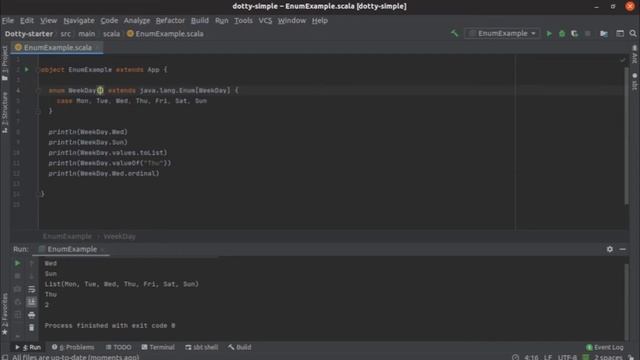Toggle the Structure tool window side tab
The image size is (640, 360).
coord(5,113)
